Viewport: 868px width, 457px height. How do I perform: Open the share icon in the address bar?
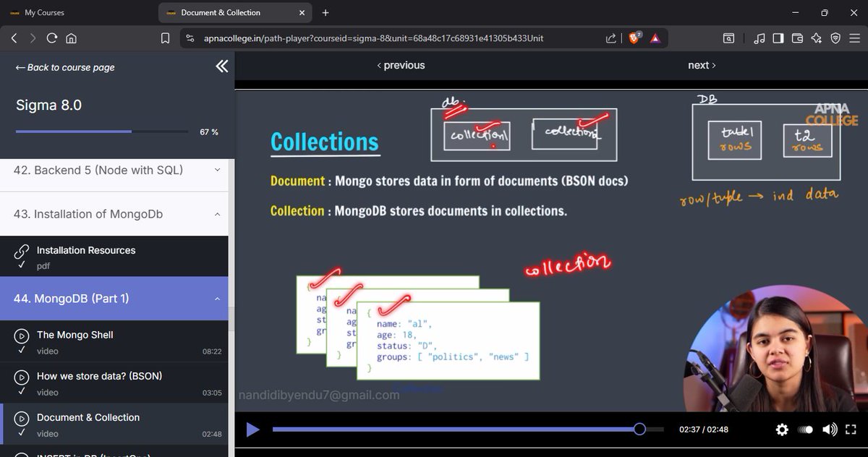[x=611, y=38]
